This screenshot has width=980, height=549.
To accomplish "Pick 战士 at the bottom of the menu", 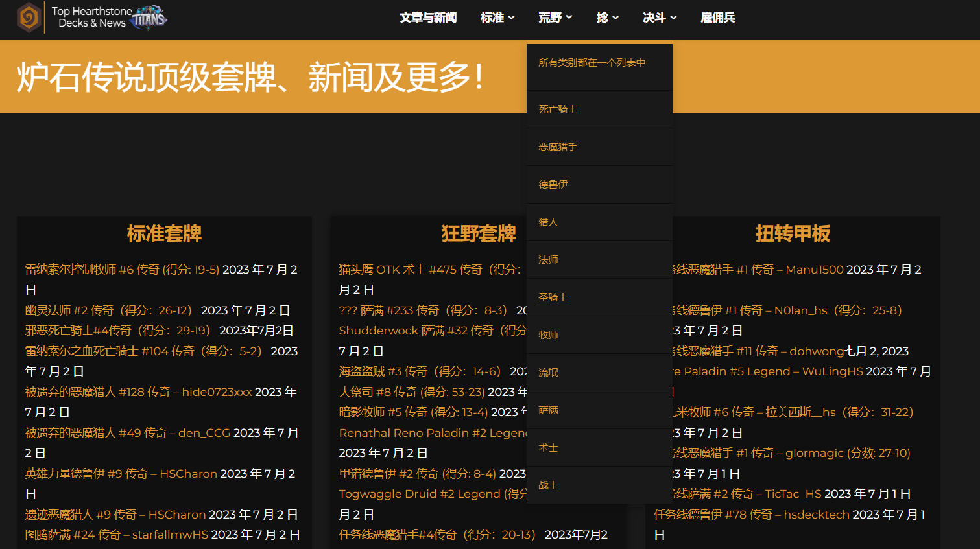I will pos(548,485).
